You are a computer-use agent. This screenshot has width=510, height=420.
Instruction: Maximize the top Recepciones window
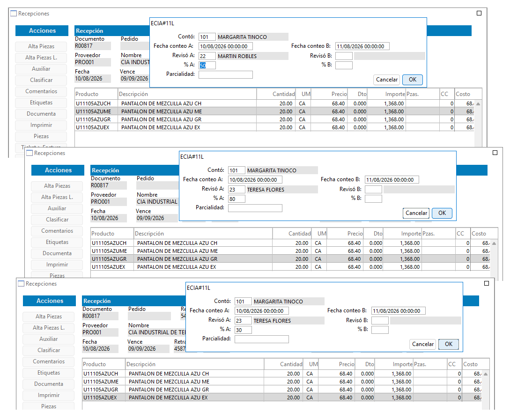[479, 13]
